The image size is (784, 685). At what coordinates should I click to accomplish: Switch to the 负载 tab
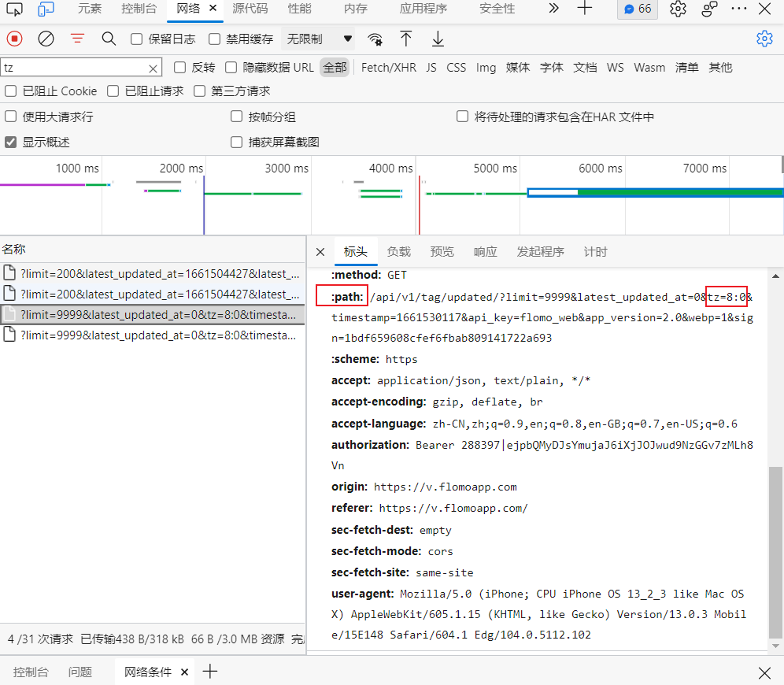click(398, 251)
